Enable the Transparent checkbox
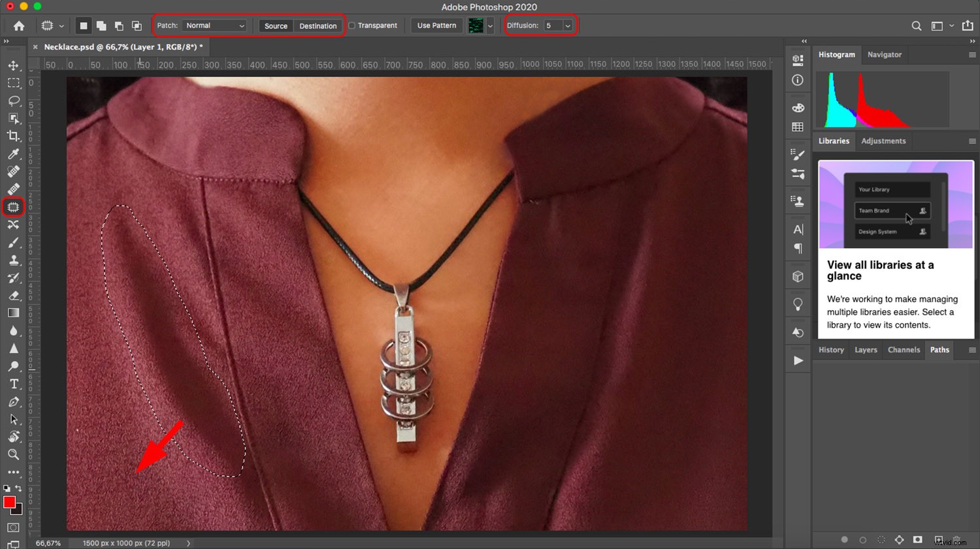 351,25
